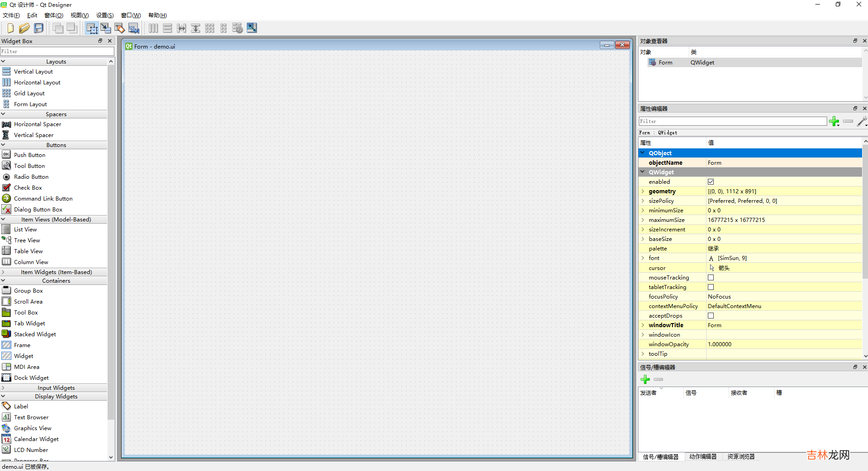Click the New Form toolbar icon
The image size is (868, 471).
coord(10,28)
